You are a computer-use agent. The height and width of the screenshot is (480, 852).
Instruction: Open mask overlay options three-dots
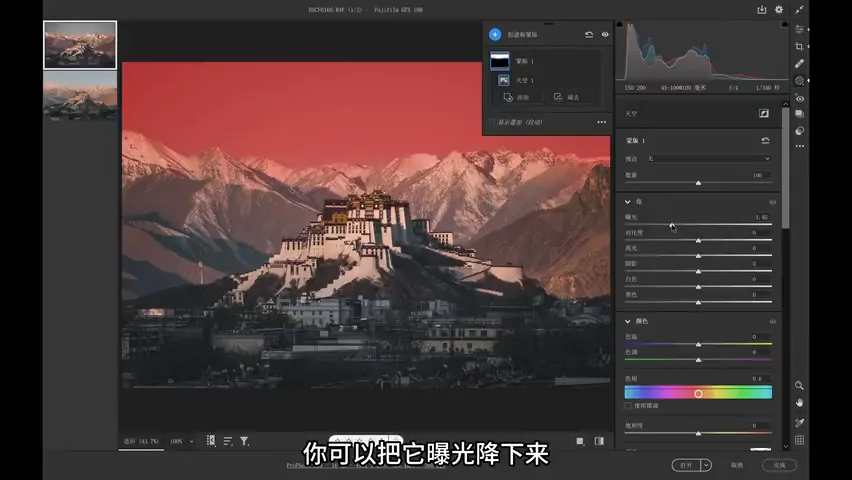pos(602,122)
